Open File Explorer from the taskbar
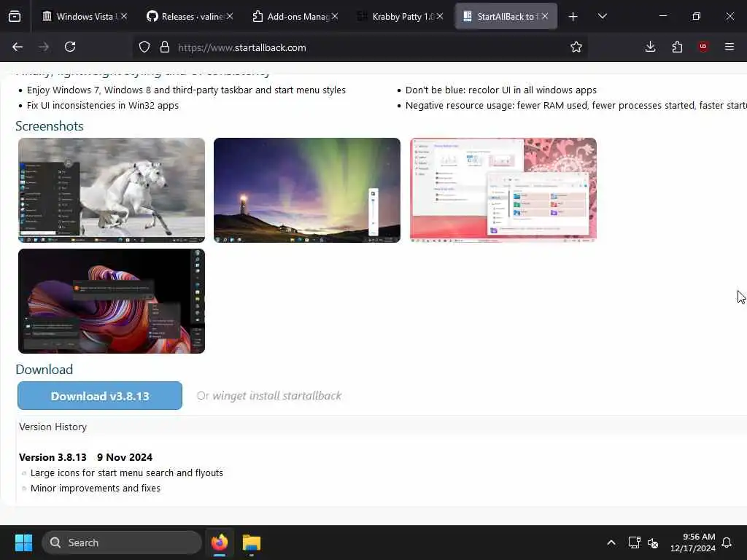Screen dimensions: 747x560 click(252, 542)
